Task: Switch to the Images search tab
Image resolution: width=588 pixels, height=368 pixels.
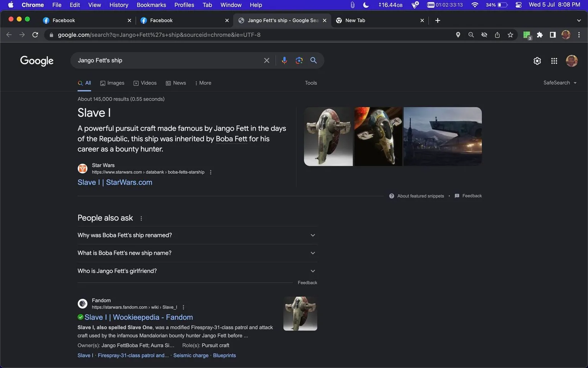Action: tap(112, 82)
